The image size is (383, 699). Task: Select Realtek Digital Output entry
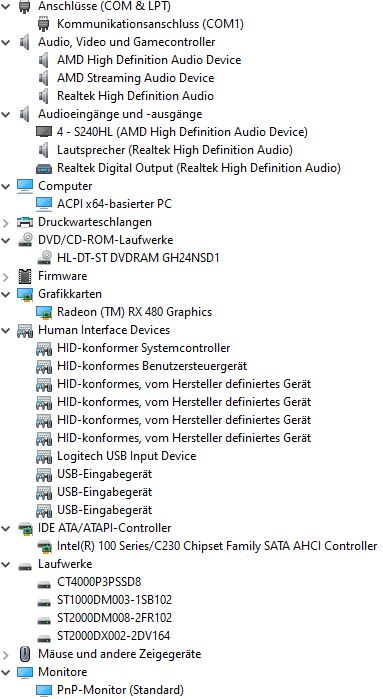coord(199,168)
